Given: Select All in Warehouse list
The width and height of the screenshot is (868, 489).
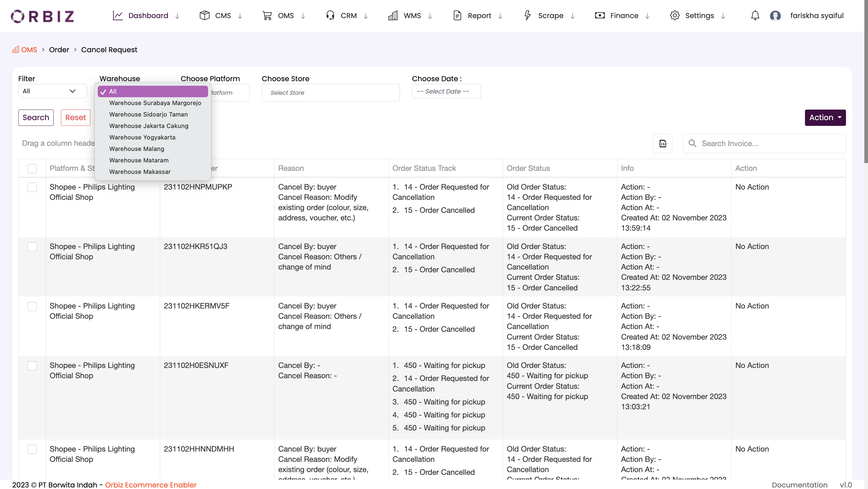Looking at the screenshot, I should click(x=153, y=91).
